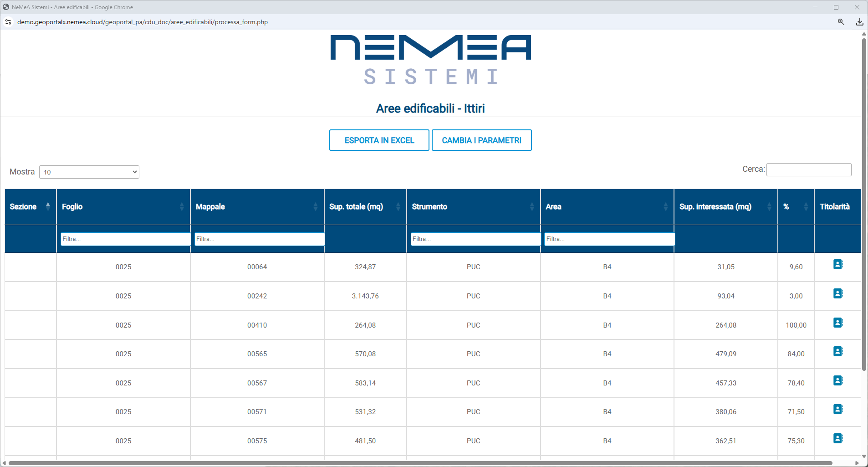Click the Strumento filter input box
This screenshot has width=868, height=467.
(x=475, y=239)
